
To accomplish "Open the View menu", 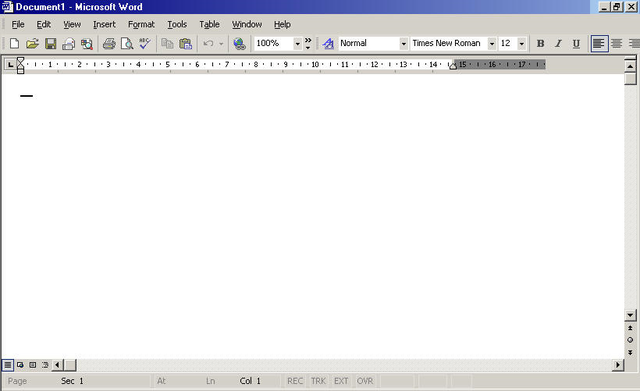I will [72, 24].
